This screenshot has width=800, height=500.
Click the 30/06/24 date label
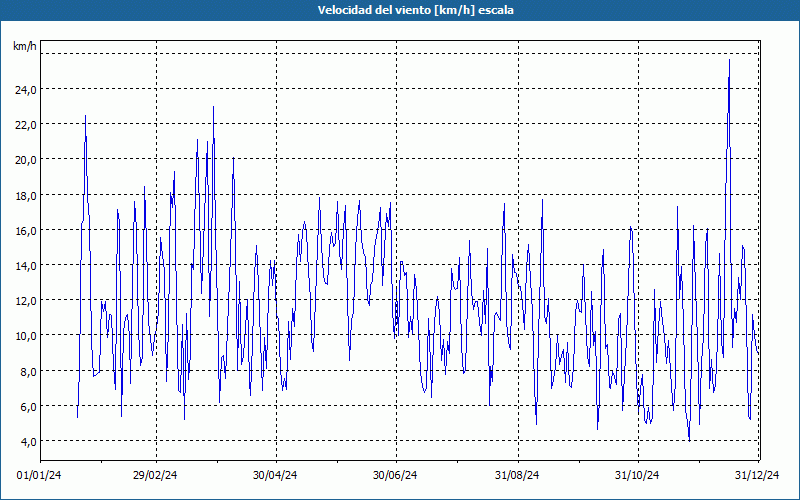pyautogui.click(x=395, y=475)
